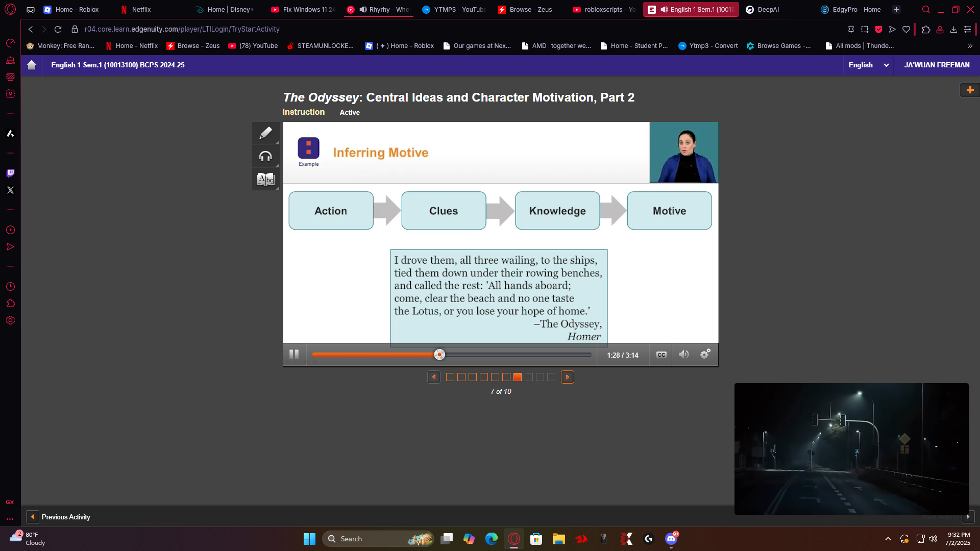The height and width of the screenshot is (551, 980).
Task: Pause the lesson video
Action: (294, 355)
